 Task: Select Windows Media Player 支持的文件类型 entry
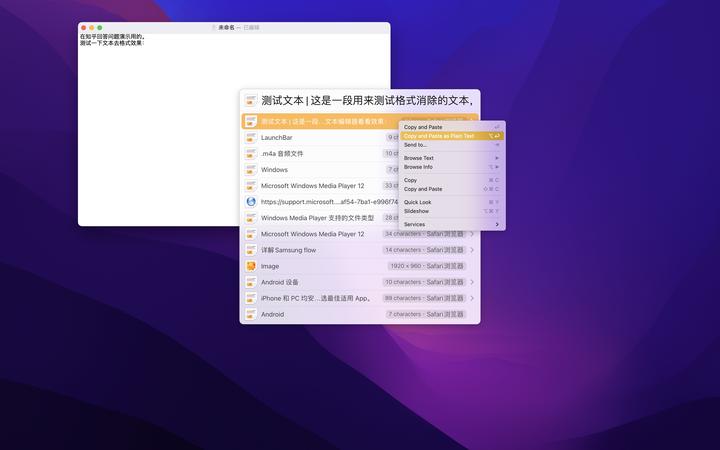click(x=320, y=218)
